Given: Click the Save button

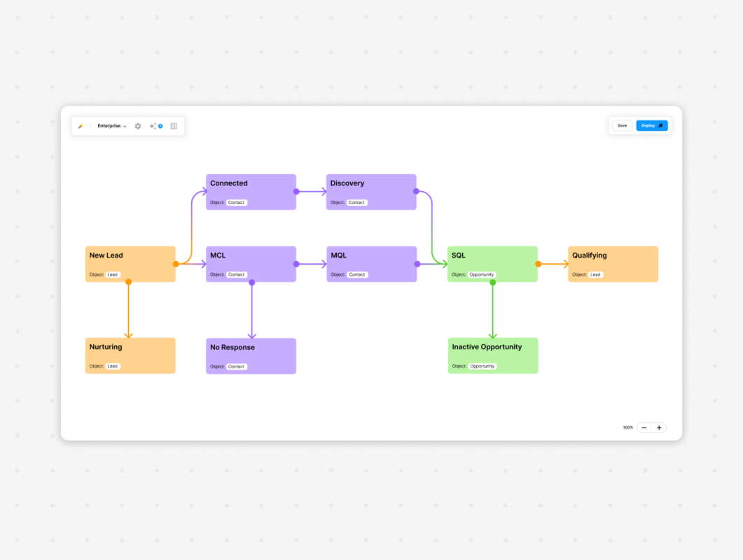Looking at the screenshot, I should coord(622,125).
